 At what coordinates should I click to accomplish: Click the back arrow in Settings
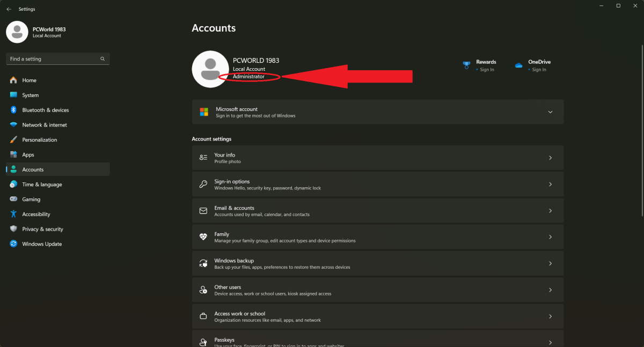coord(8,9)
